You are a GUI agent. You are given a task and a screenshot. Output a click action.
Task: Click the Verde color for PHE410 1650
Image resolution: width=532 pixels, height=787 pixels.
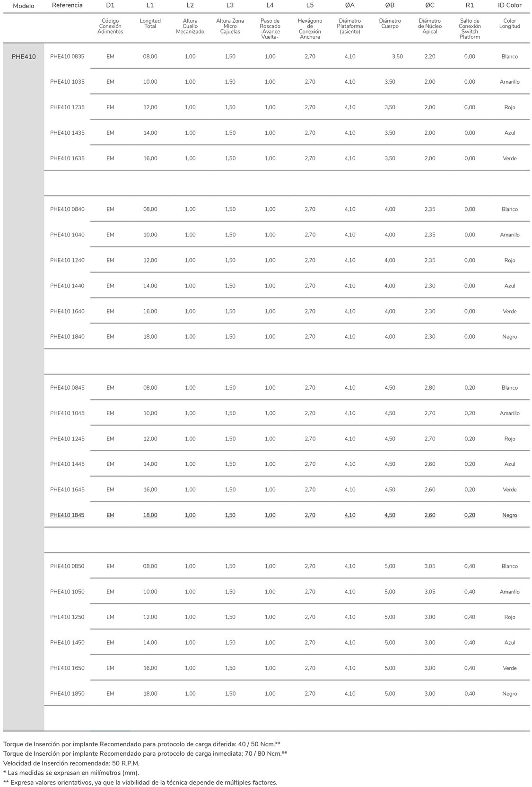pos(509,668)
